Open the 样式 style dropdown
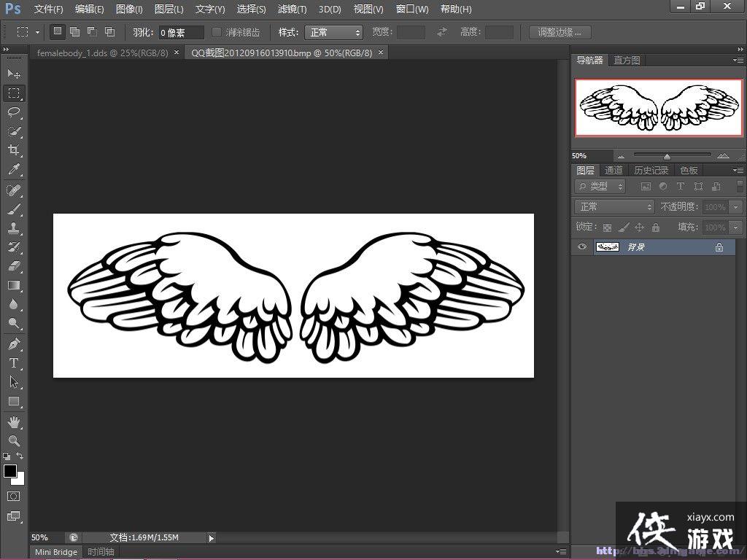 pyautogui.click(x=335, y=32)
